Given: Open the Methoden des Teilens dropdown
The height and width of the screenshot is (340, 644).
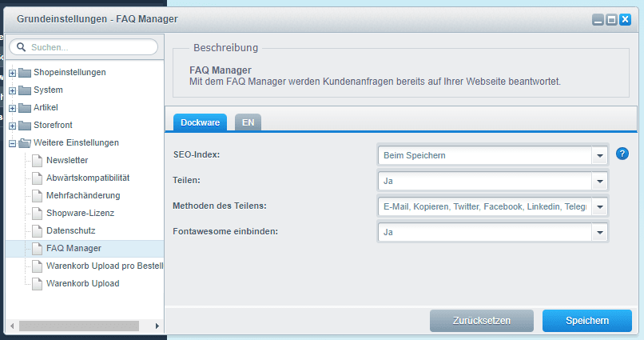Looking at the screenshot, I should tap(600, 206).
